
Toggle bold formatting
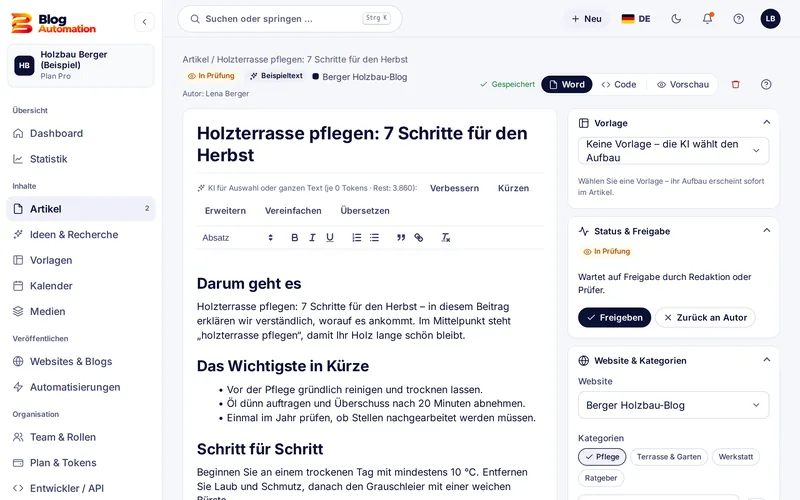294,238
